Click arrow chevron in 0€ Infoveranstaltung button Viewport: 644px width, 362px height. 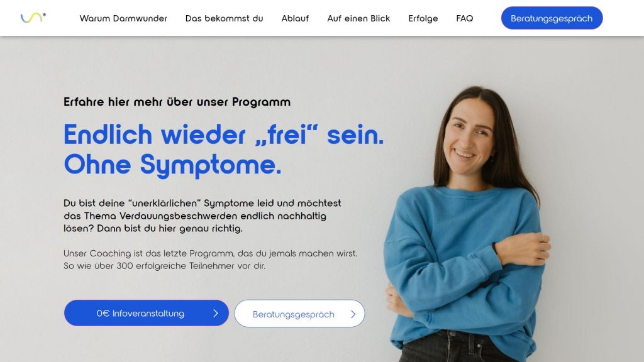coord(216,313)
